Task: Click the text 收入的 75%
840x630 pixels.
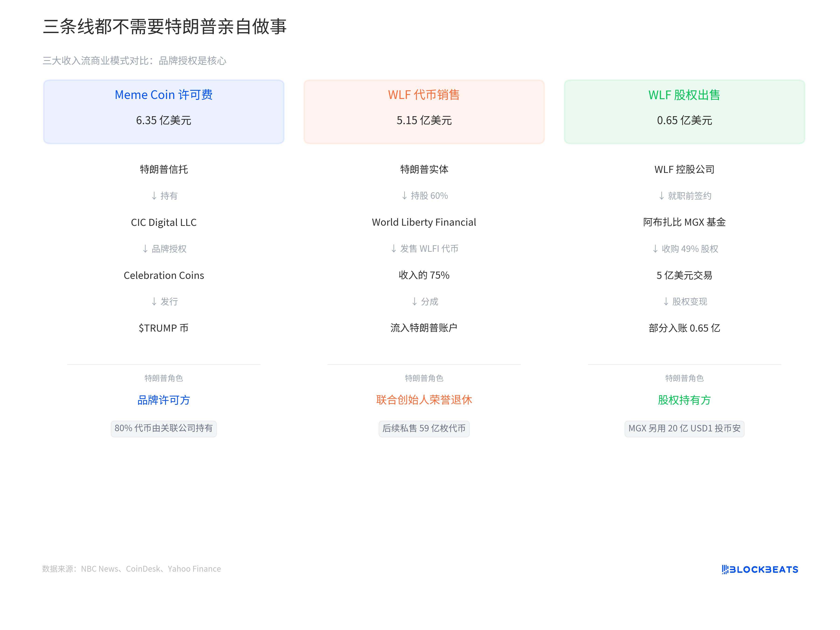Action: [424, 275]
